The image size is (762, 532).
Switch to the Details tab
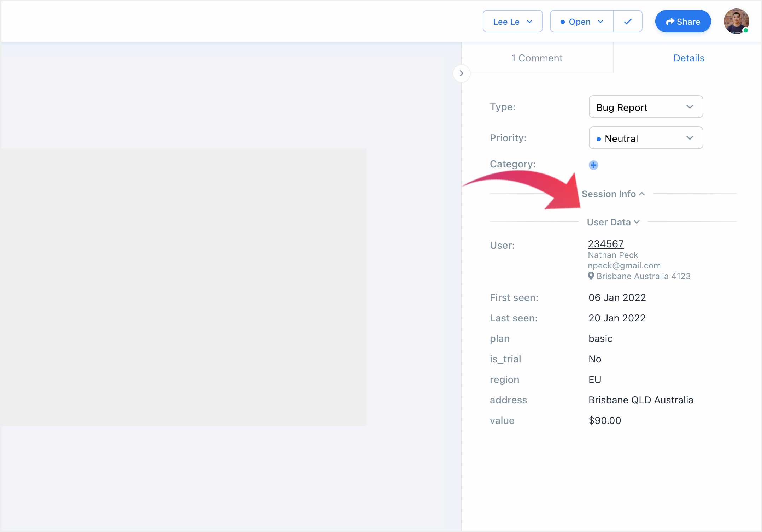coord(688,58)
